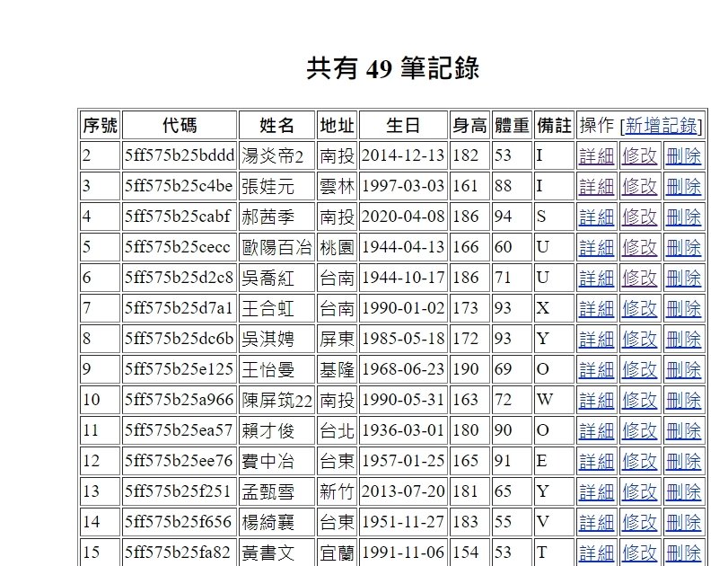
Task: Edit 黃書文 via 修改
Action: click(x=640, y=553)
